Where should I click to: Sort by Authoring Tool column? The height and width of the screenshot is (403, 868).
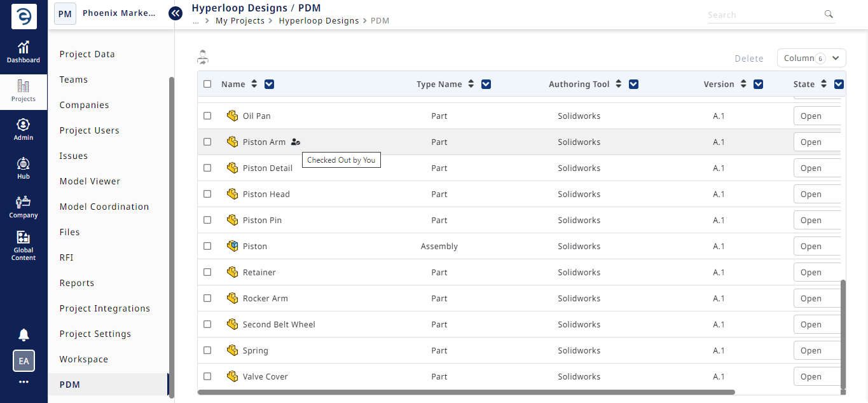tap(619, 84)
